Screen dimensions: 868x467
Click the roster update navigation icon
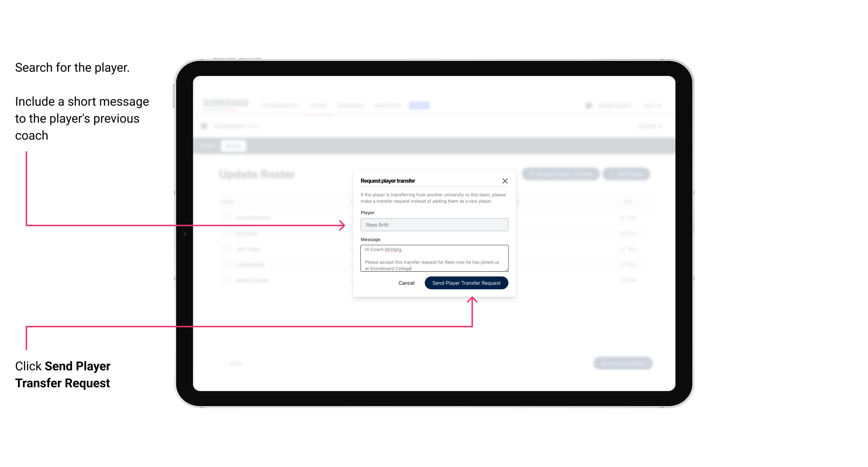(233, 146)
